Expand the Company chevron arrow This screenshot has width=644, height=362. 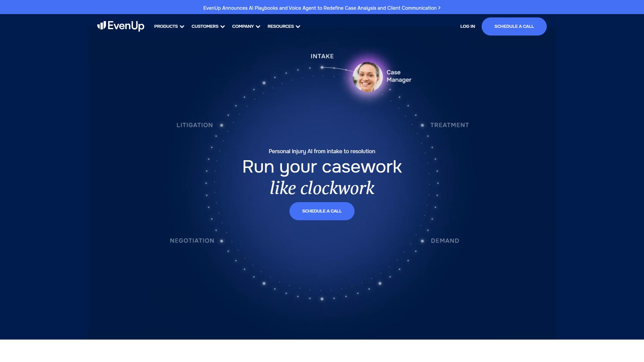tap(258, 26)
